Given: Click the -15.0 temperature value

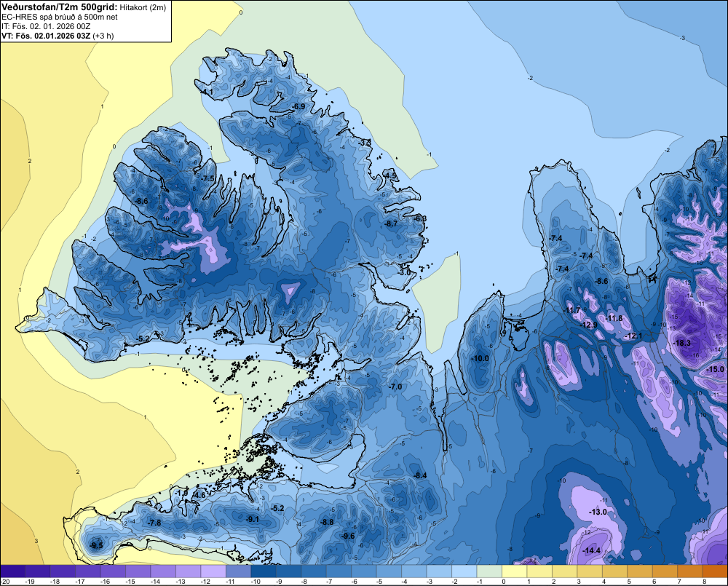Looking at the screenshot, I should [x=715, y=369].
